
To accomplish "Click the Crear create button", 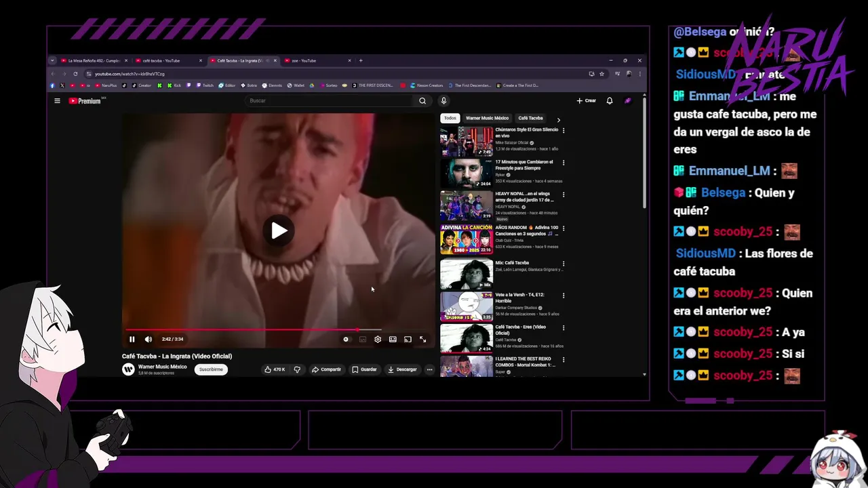I will tap(587, 101).
